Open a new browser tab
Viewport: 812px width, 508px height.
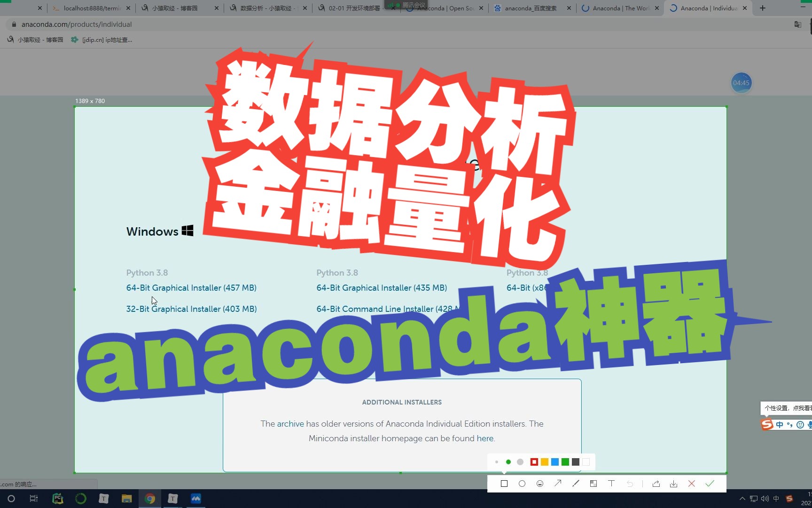[763, 8]
